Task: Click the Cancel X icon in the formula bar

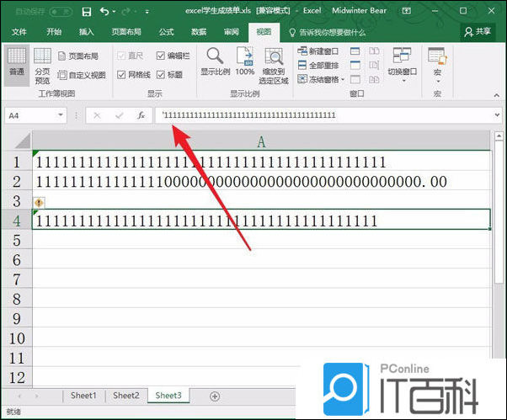Action: point(97,115)
